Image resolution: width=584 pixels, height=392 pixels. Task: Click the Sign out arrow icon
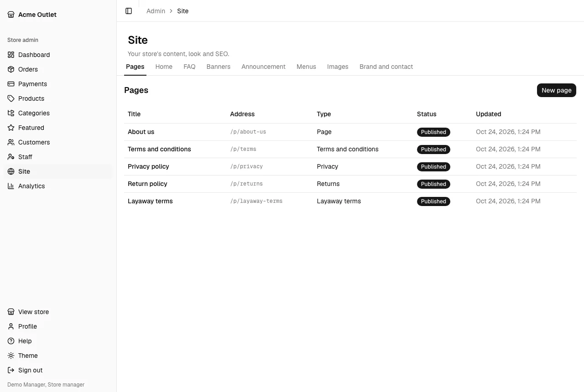(11, 370)
